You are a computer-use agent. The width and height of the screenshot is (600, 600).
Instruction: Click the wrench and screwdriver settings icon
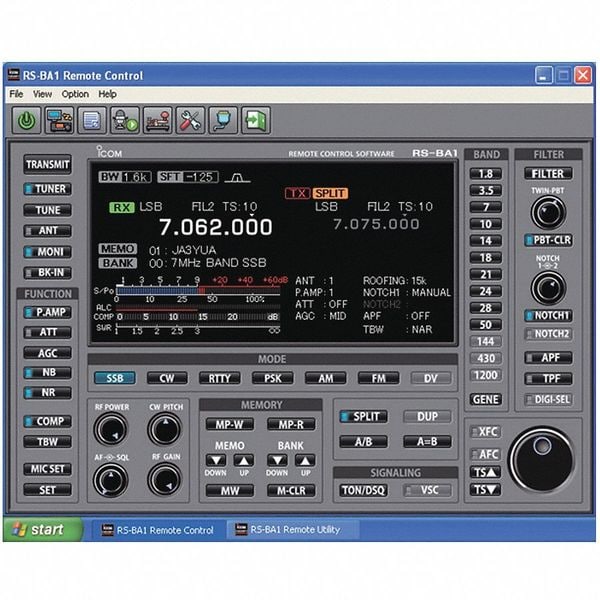(190, 120)
